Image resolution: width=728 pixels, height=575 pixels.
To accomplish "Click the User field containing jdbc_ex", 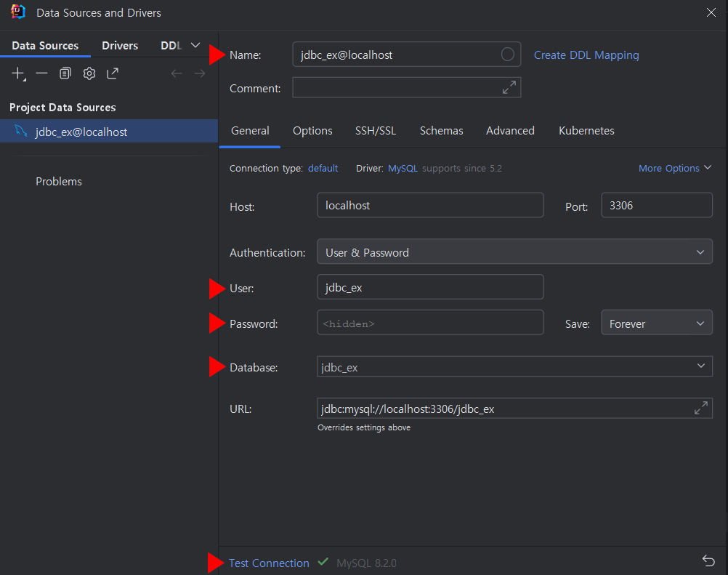I will point(430,287).
